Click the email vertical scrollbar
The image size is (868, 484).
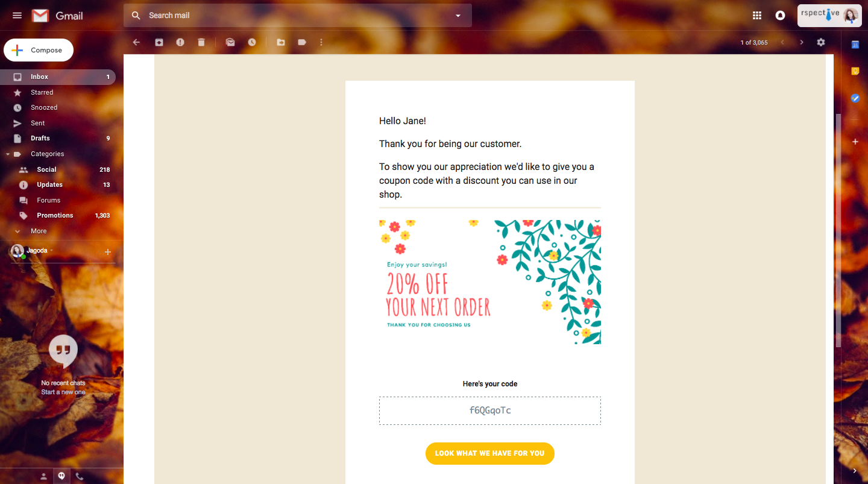tap(838, 229)
